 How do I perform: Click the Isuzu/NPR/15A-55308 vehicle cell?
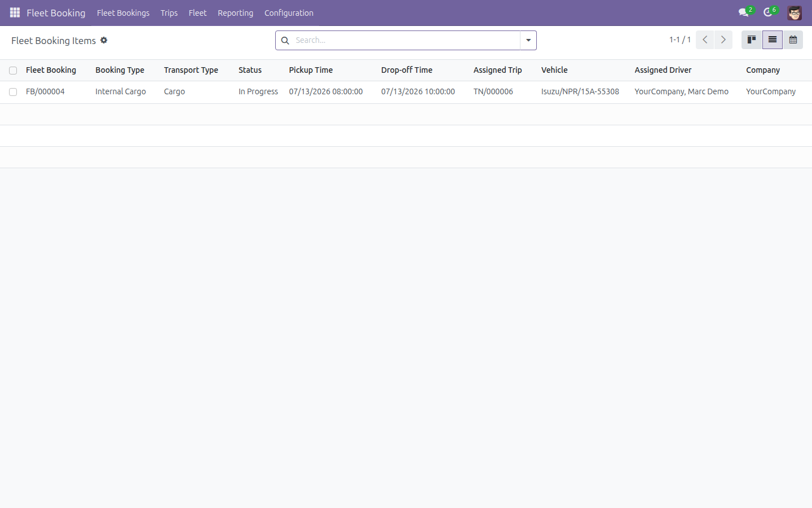tap(580, 91)
